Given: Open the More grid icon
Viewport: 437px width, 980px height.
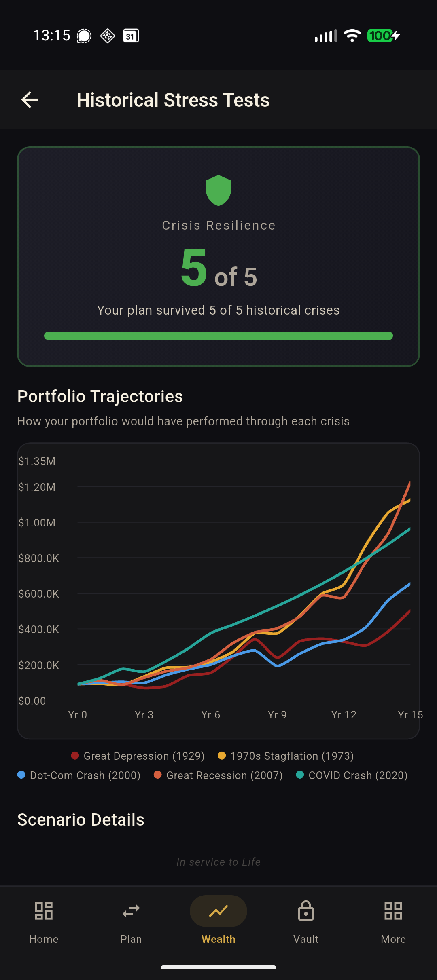Looking at the screenshot, I should [393, 911].
